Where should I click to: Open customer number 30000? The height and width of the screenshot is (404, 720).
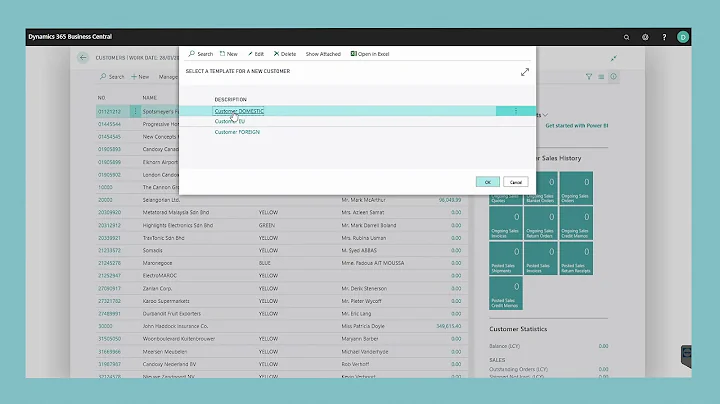coord(105,326)
